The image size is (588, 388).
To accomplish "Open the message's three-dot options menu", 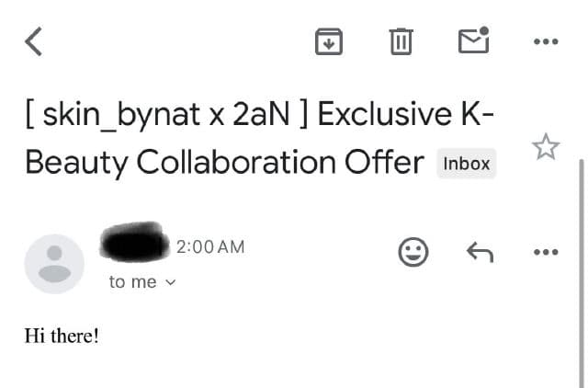I will 546,252.
